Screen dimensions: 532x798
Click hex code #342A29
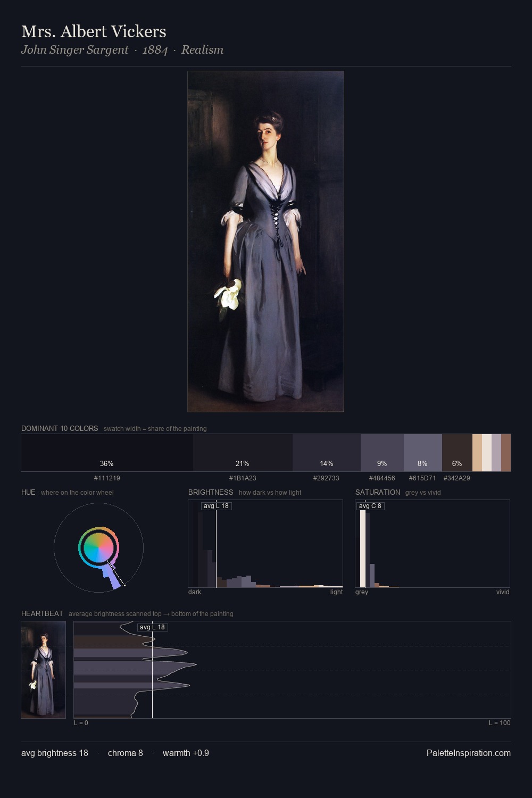457,478
